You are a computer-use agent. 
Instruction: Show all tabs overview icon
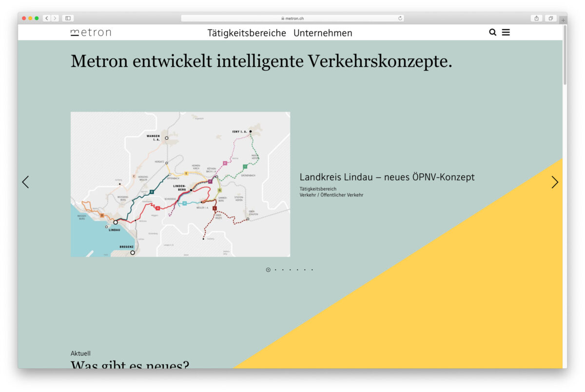pos(550,19)
